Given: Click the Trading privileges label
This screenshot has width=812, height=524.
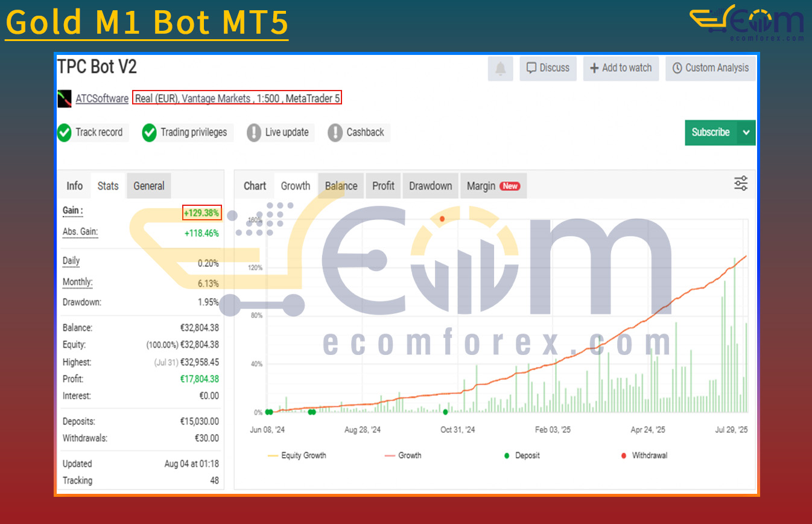Looking at the screenshot, I should click(x=194, y=132).
